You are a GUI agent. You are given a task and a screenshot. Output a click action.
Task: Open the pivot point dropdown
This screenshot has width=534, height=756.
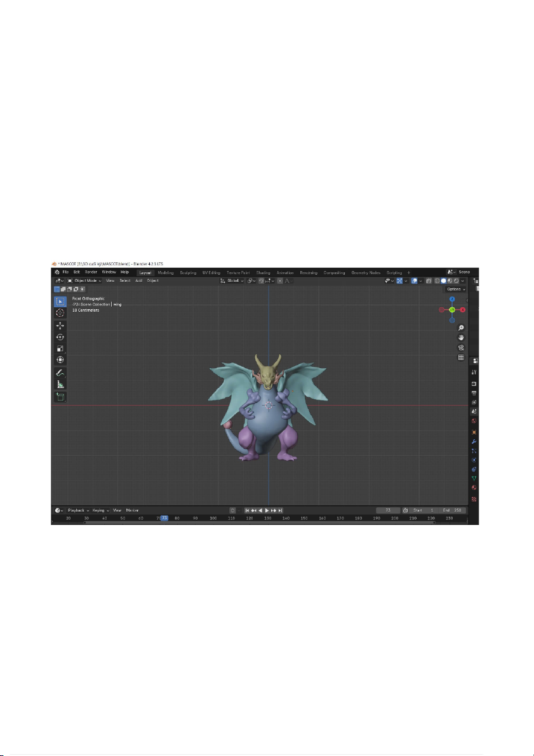click(251, 281)
